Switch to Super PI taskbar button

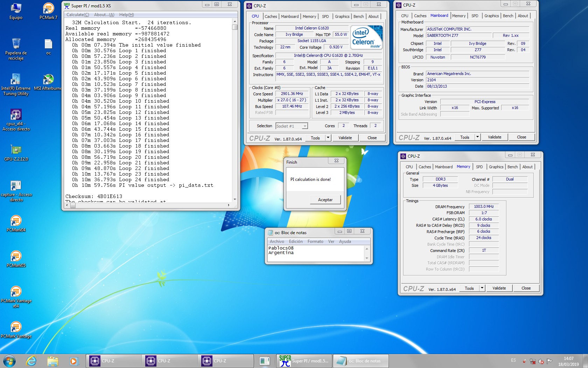click(304, 361)
